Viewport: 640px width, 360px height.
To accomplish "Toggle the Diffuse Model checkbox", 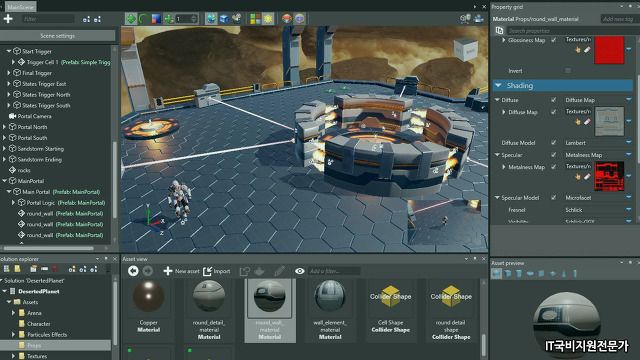I will 553,143.
